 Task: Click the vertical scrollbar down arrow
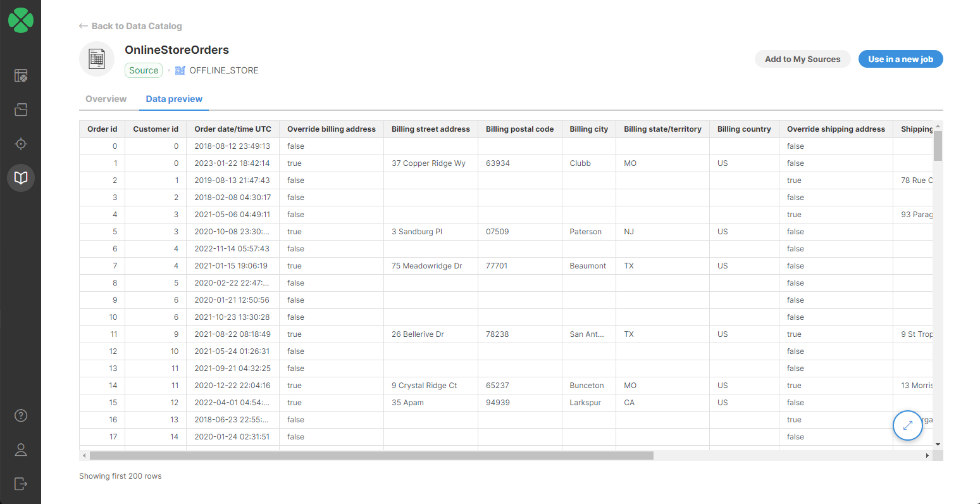point(938,443)
